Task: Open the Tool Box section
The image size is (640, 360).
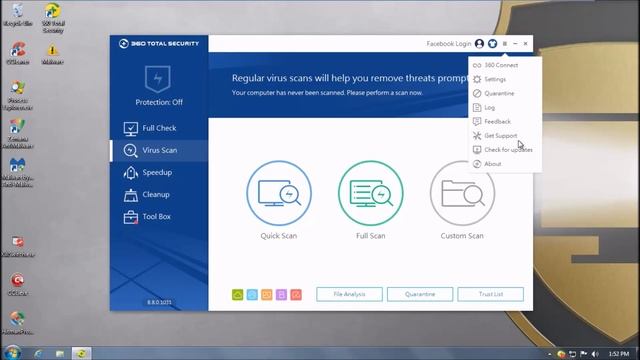Action: coord(159,217)
